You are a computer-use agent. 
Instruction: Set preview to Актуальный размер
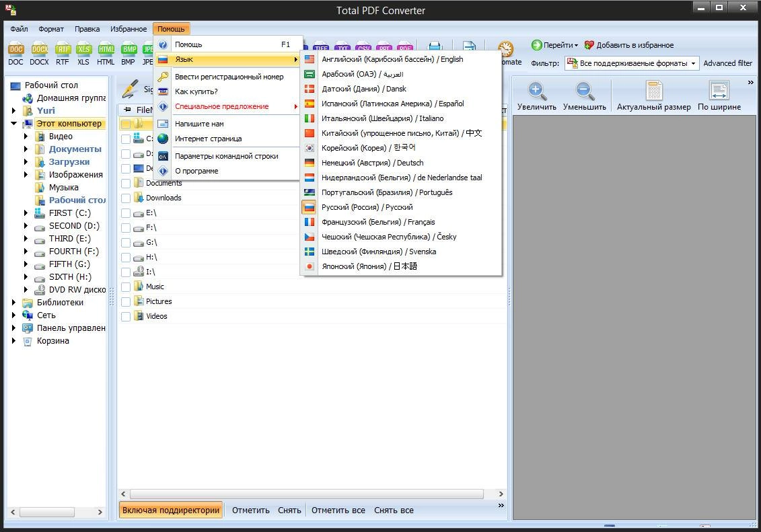654,96
